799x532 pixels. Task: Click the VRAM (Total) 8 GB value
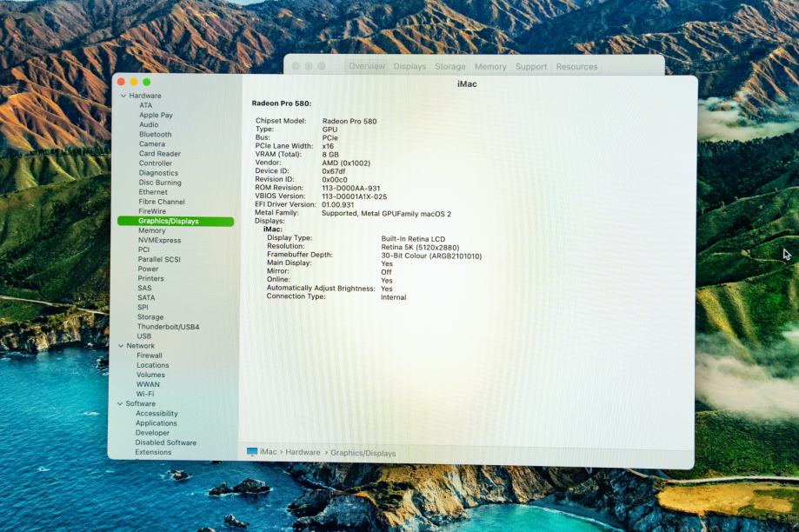point(330,155)
